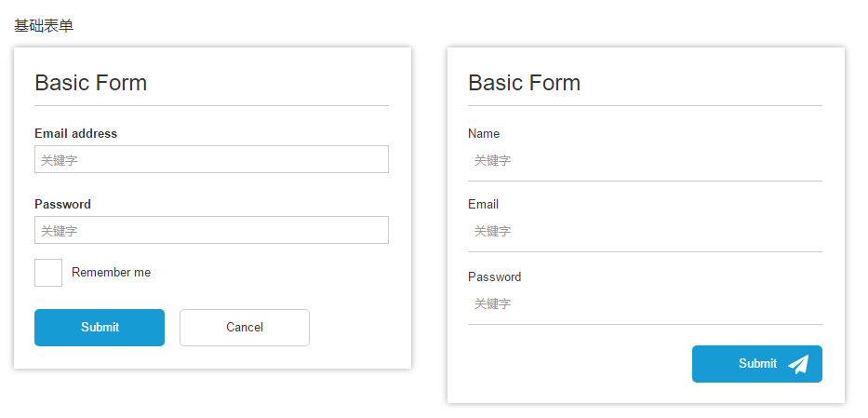This screenshot has height=418, width=868.
Task: Focus the left form's Password field
Action: [211, 231]
